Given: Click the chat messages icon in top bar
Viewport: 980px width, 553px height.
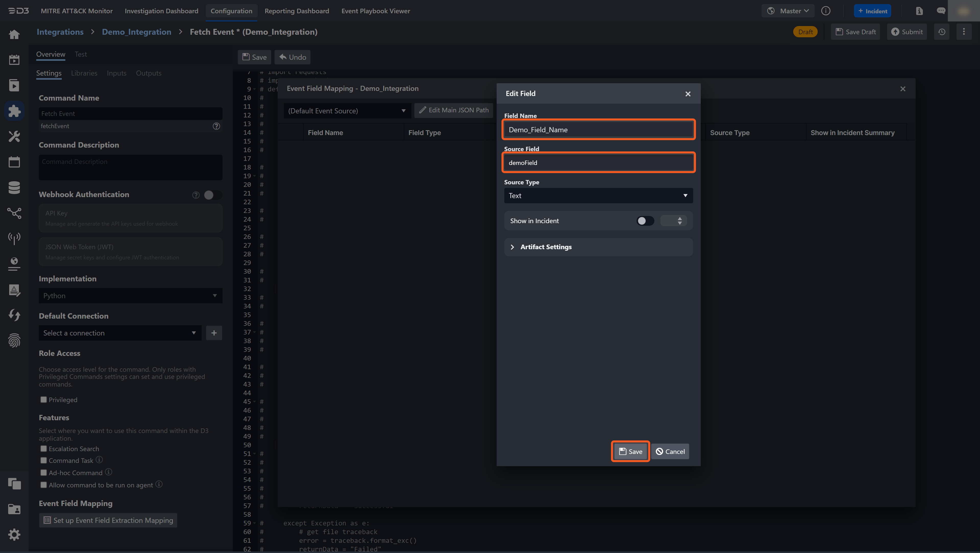Looking at the screenshot, I should [x=941, y=11].
